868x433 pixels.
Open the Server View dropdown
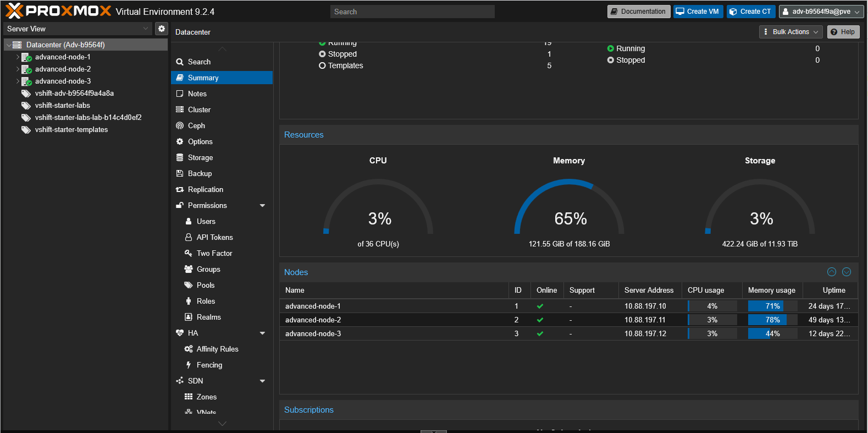(146, 29)
